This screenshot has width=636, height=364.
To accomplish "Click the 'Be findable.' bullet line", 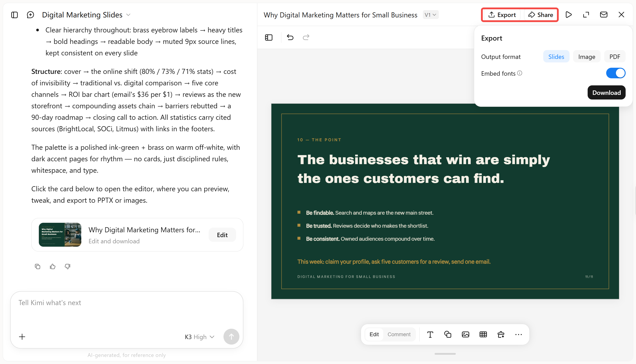I will click(369, 213).
